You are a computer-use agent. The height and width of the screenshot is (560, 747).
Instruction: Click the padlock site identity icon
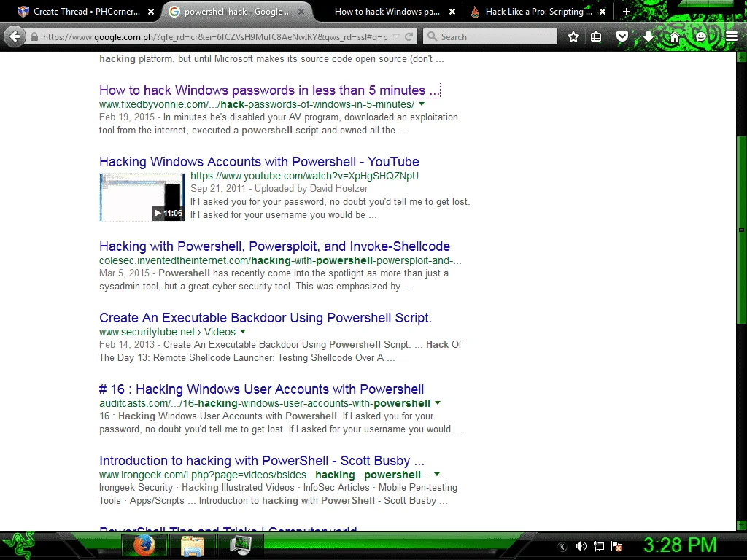pos(34,36)
